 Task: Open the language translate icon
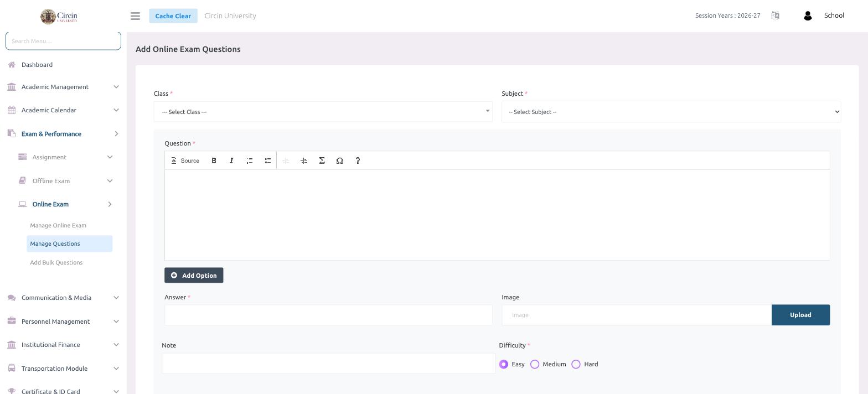[775, 15]
